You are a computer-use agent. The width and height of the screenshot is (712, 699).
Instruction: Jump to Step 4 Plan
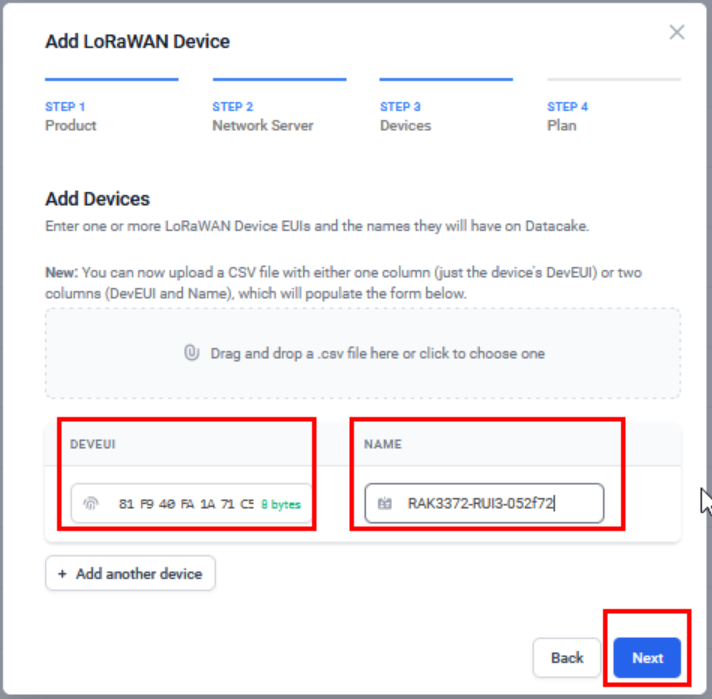pyautogui.click(x=567, y=116)
